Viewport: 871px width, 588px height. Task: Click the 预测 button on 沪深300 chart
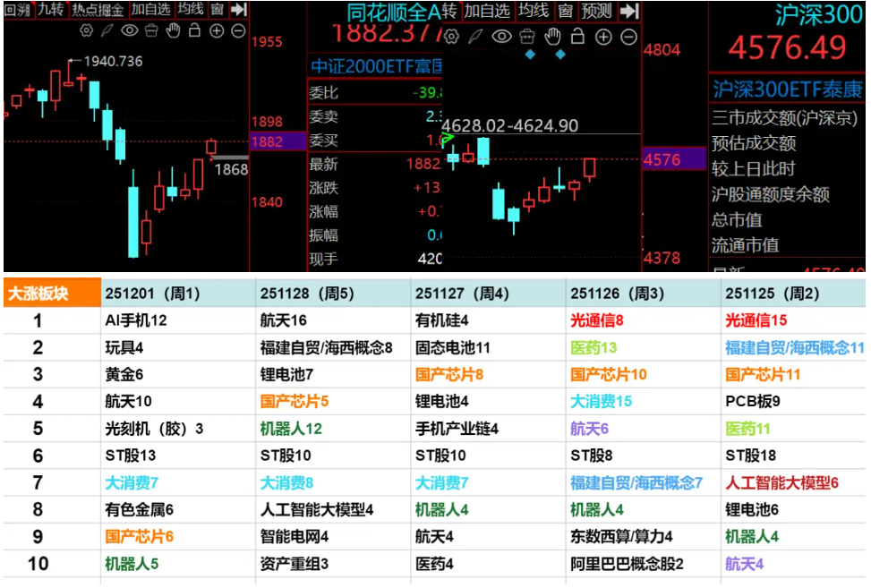pyautogui.click(x=596, y=11)
